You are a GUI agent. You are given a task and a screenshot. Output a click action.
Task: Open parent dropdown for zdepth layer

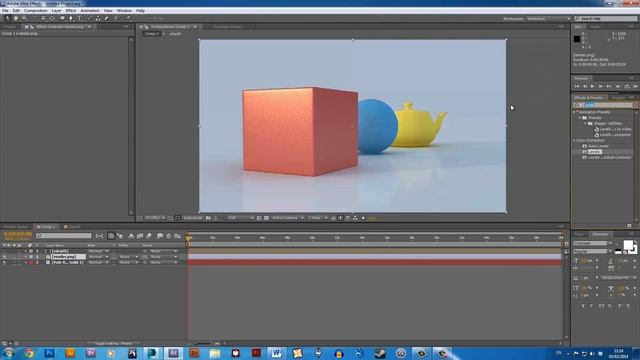163,251
